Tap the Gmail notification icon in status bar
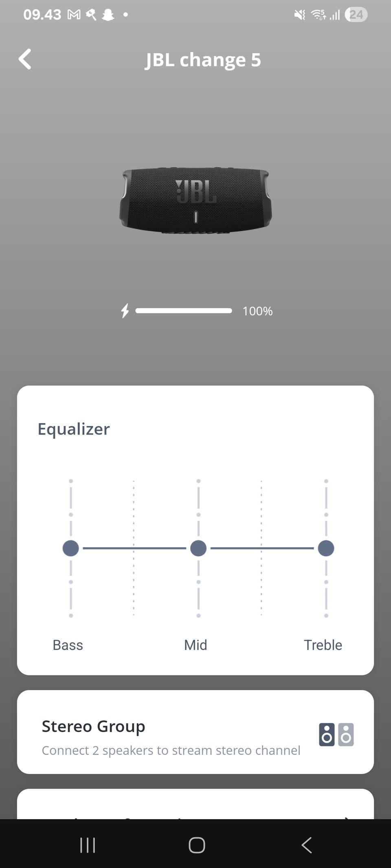 click(x=74, y=15)
